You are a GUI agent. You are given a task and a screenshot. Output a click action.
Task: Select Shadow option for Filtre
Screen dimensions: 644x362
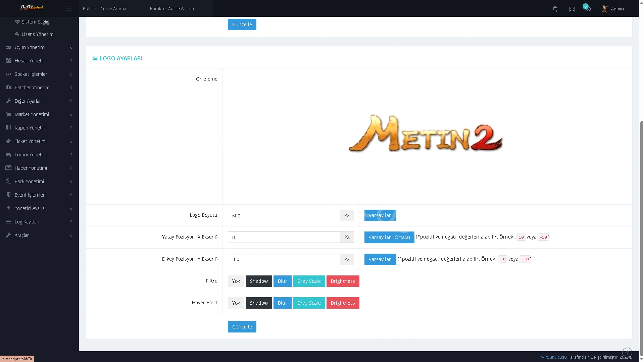[259, 281]
